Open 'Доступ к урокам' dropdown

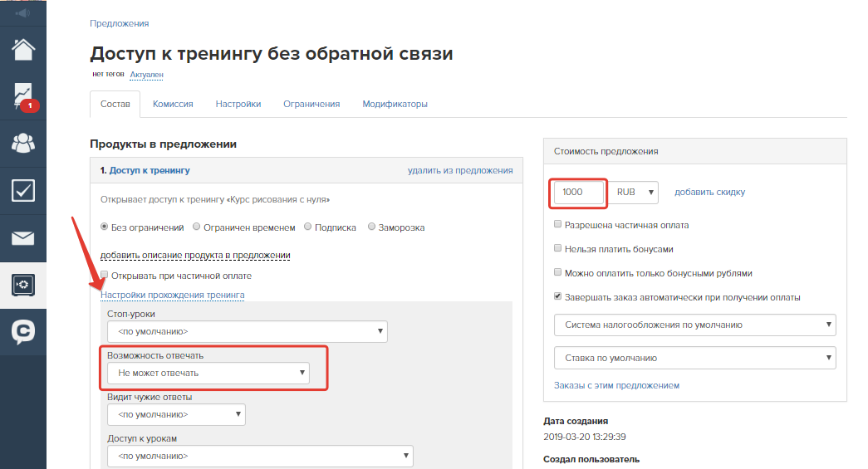(x=260, y=456)
